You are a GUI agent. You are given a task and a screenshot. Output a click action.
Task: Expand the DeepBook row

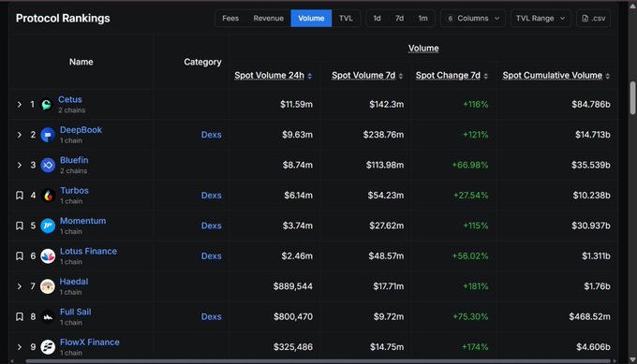(19, 135)
